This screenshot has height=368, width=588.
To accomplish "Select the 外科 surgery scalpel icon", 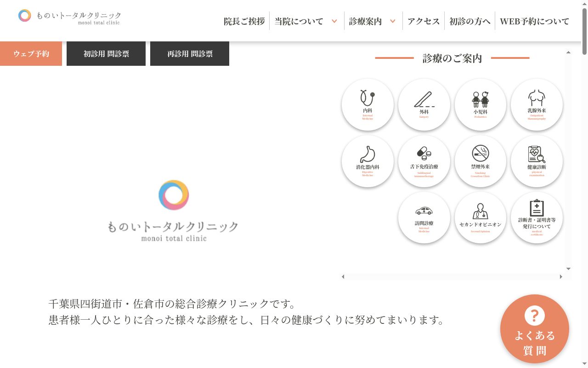I will coord(424,104).
